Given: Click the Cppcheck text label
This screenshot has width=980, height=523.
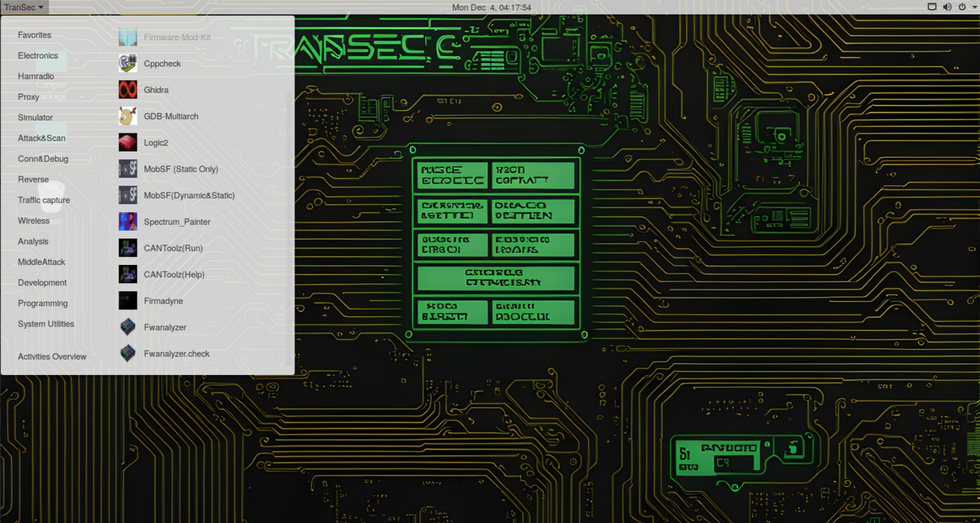Looking at the screenshot, I should (x=162, y=64).
